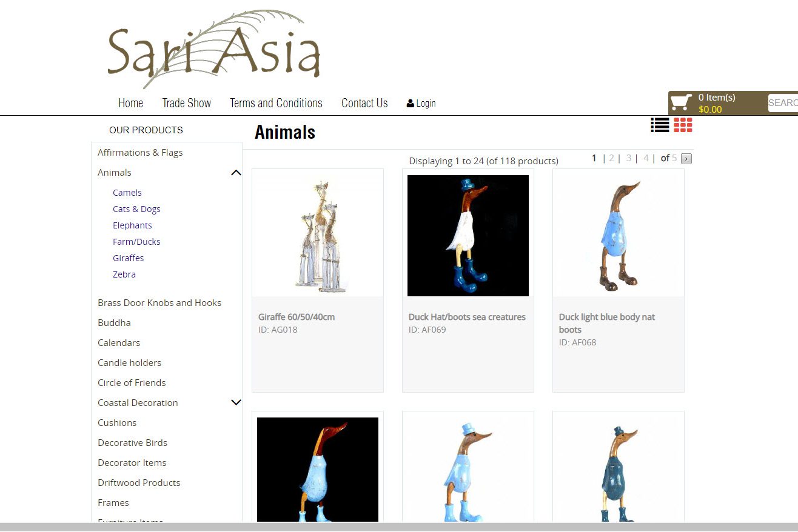The width and height of the screenshot is (798, 532).
Task: Open Terms and Conditions page
Action: (276, 103)
